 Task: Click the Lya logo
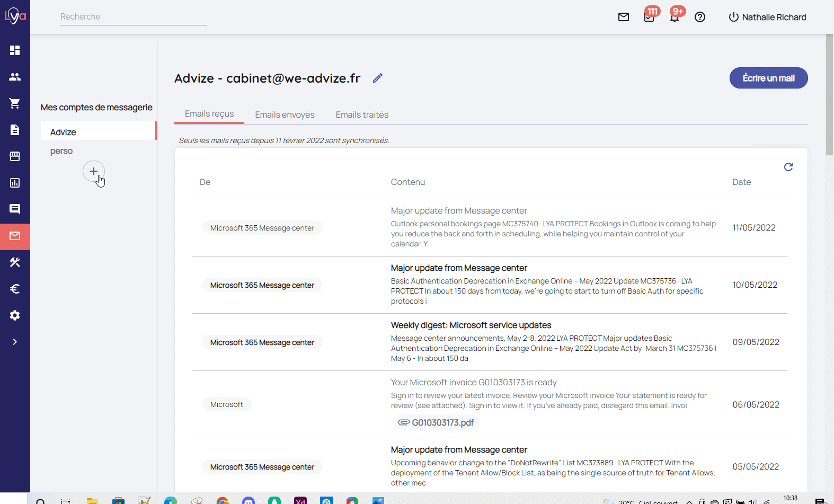tap(15, 16)
